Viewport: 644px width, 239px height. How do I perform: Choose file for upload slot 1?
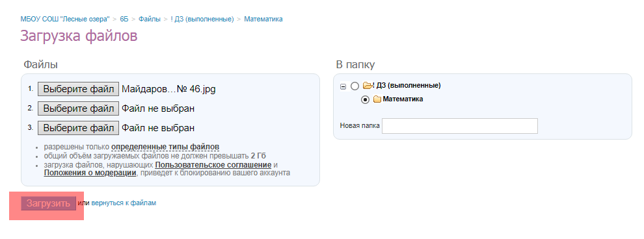pos(79,89)
